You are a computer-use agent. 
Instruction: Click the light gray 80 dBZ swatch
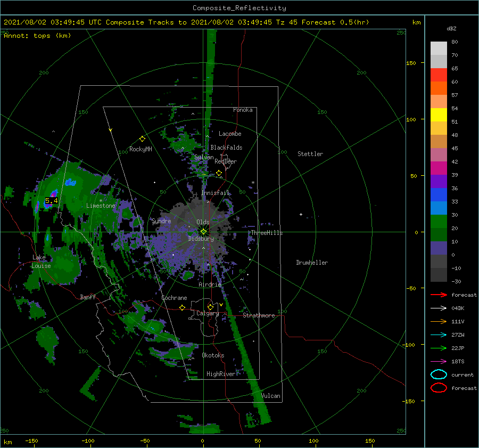439,48
